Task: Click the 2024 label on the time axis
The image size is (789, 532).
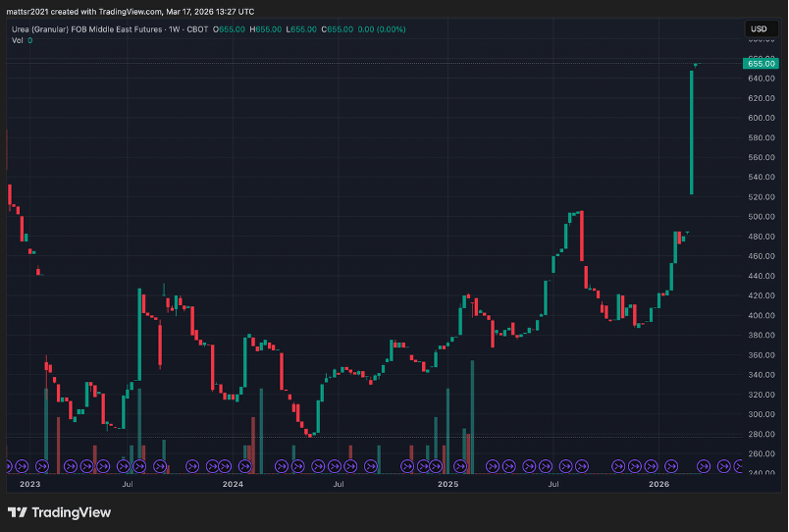Action: [x=233, y=484]
